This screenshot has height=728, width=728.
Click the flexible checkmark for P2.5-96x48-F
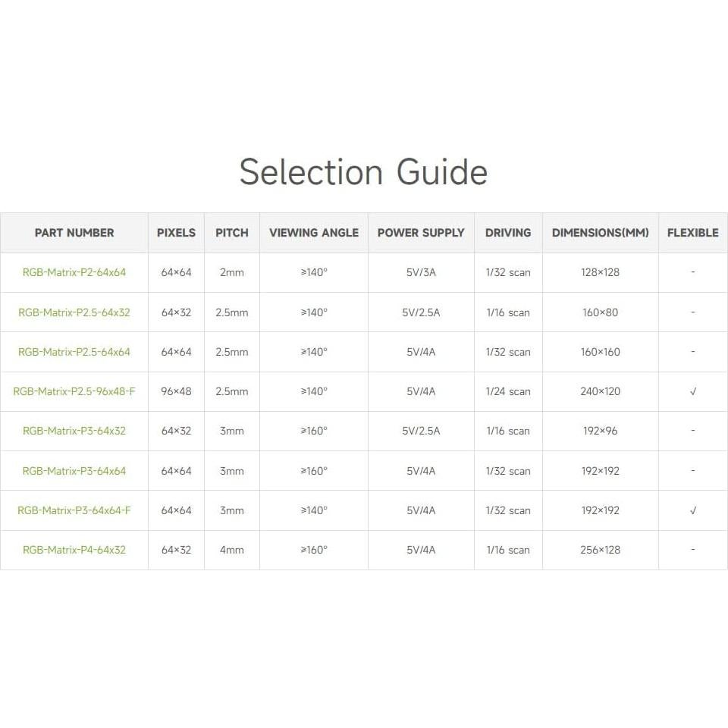tap(692, 392)
